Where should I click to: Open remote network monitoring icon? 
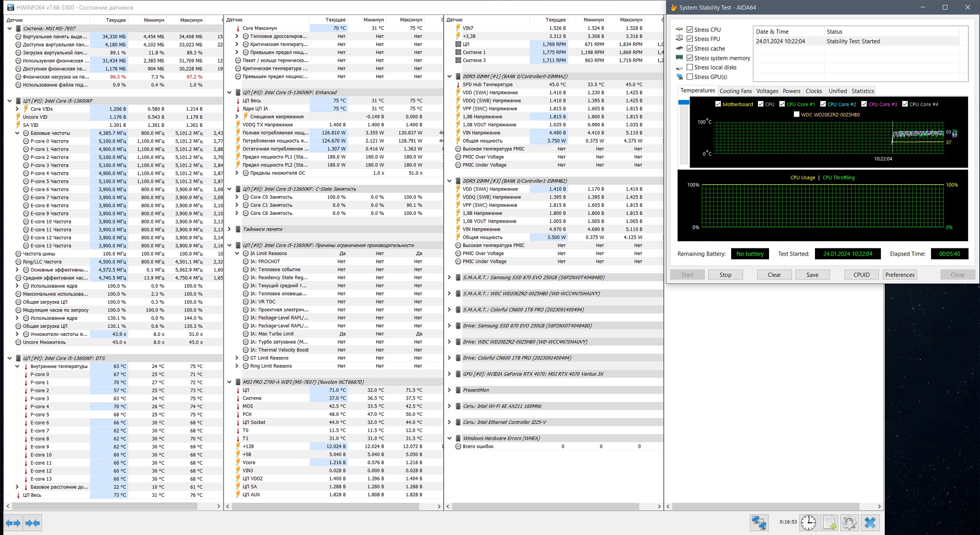pos(759,523)
